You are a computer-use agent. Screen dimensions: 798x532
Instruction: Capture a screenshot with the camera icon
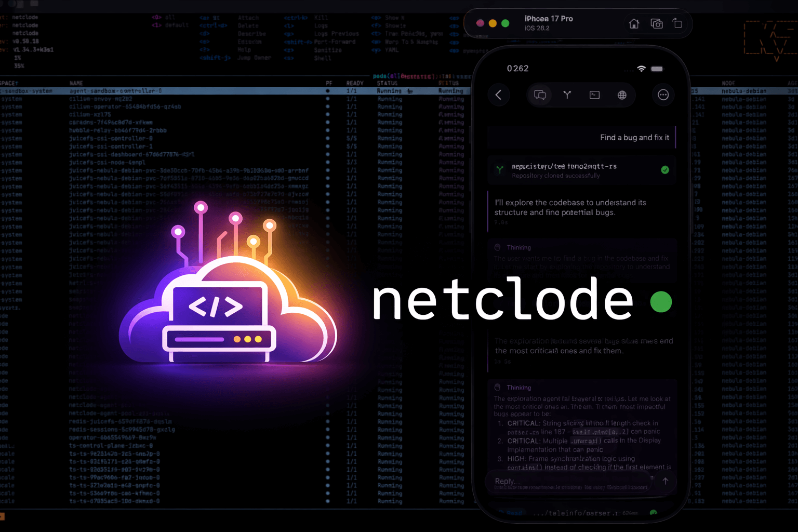click(657, 24)
